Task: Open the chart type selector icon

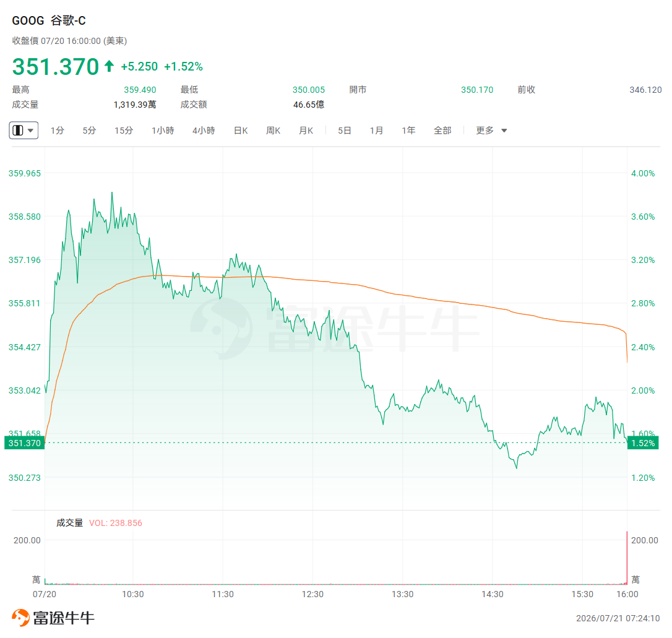Action: [x=18, y=130]
